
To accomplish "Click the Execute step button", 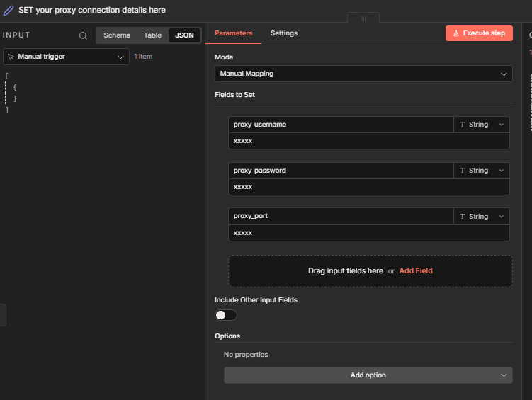I will [x=479, y=33].
